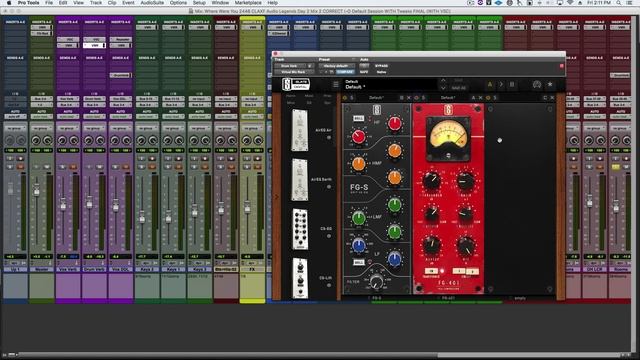This screenshot has height=360, width=640.
Task: Open Spotlight search in menu bar
Action: pyautogui.click(x=619, y=2)
